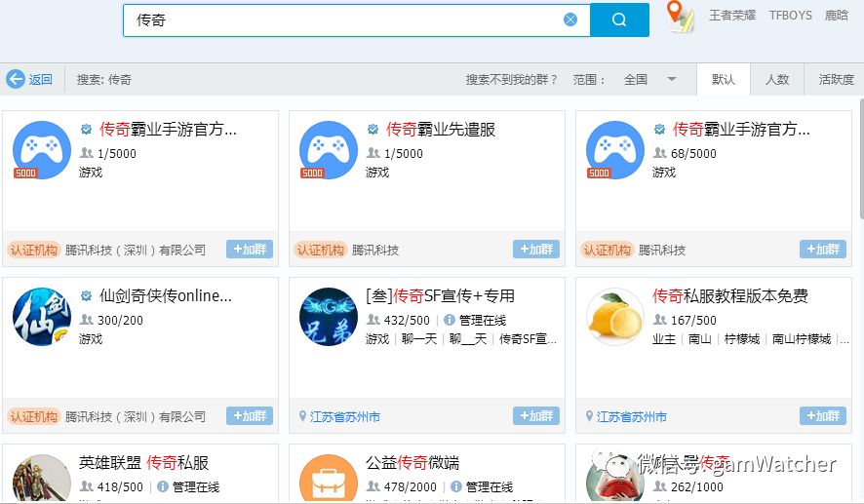Open the 传奇霸业先遣服 group title
This screenshot has width=864, height=504.
coord(440,130)
